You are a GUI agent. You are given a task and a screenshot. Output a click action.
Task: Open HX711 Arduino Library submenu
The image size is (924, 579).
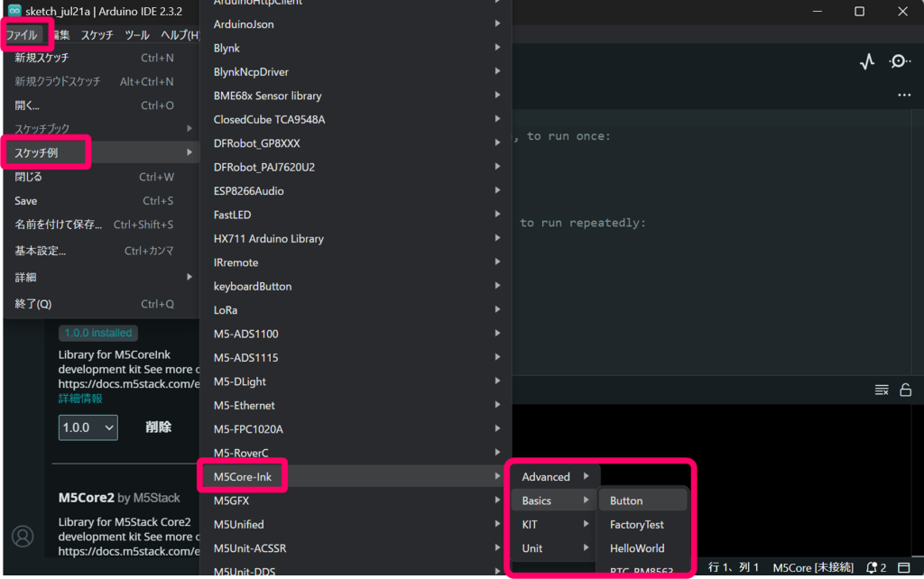[x=356, y=239]
